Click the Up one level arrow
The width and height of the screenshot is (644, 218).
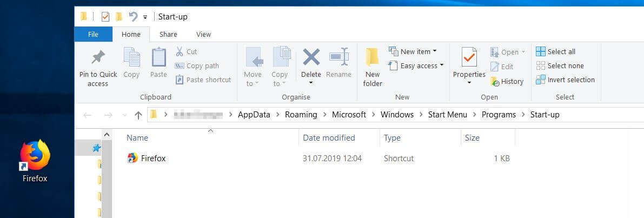pos(138,115)
